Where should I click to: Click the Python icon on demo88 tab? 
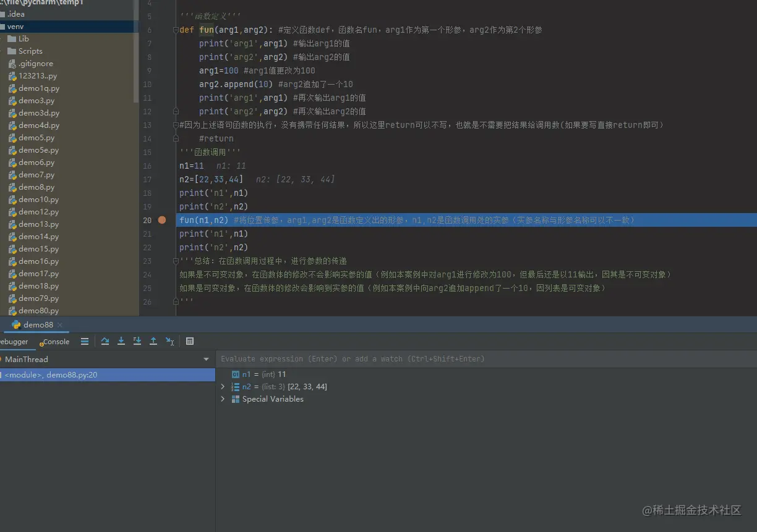16,324
